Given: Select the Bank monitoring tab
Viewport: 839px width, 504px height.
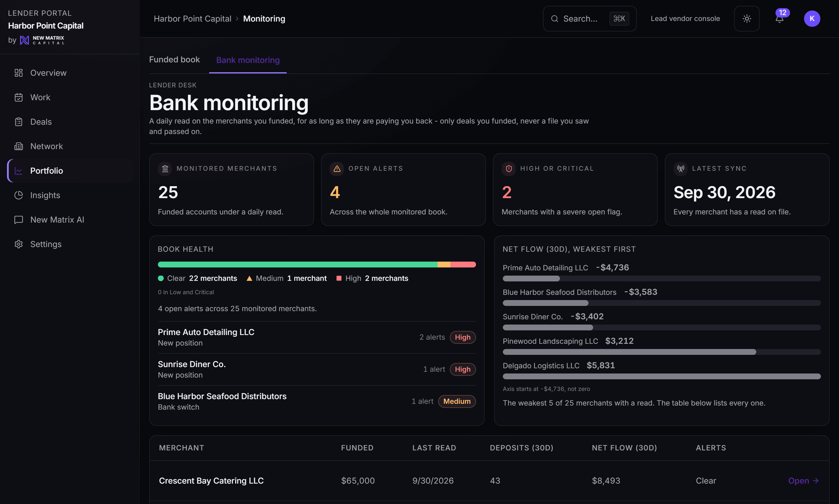Looking at the screenshot, I should pyautogui.click(x=248, y=60).
